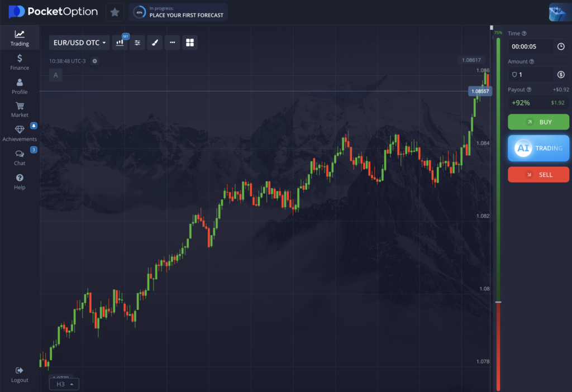The width and height of the screenshot is (572, 392).
Task: Switch amount mode with dollar icon
Action: point(561,75)
